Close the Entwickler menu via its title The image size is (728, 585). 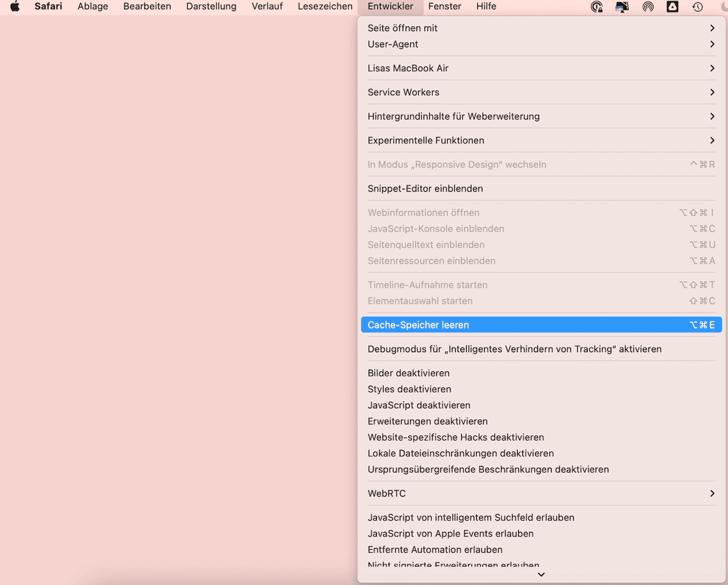(x=390, y=7)
